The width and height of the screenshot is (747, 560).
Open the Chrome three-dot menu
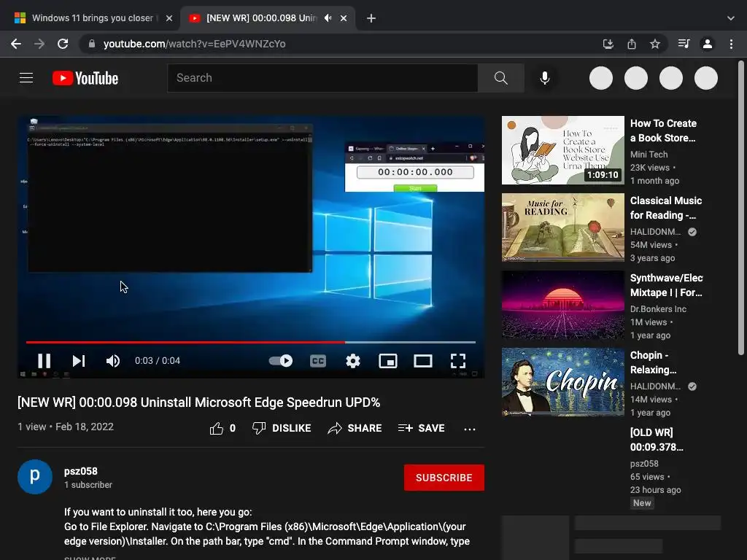pyautogui.click(x=731, y=44)
